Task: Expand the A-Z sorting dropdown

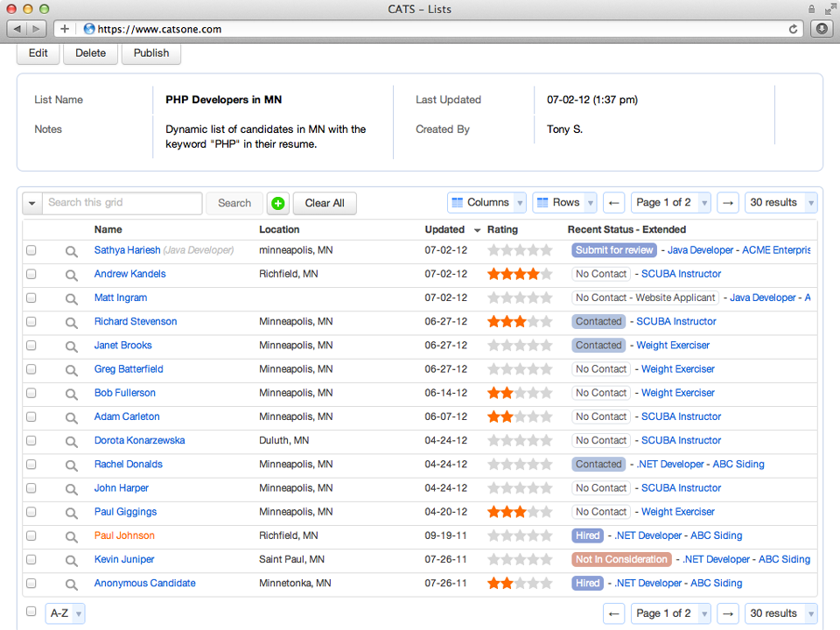Action: click(65, 613)
